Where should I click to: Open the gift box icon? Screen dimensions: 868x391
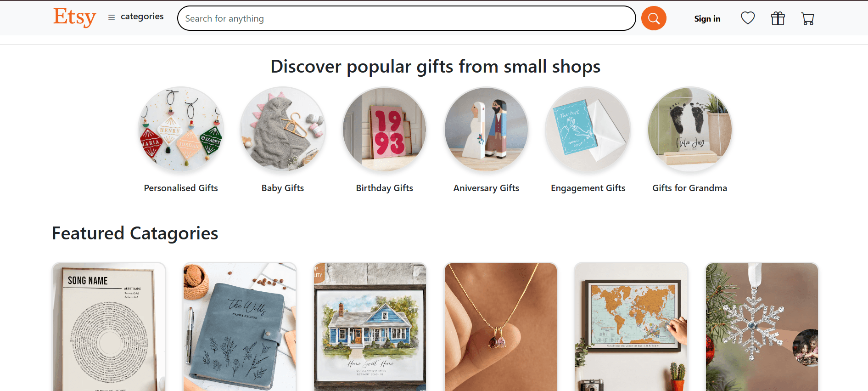pos(778,18)
